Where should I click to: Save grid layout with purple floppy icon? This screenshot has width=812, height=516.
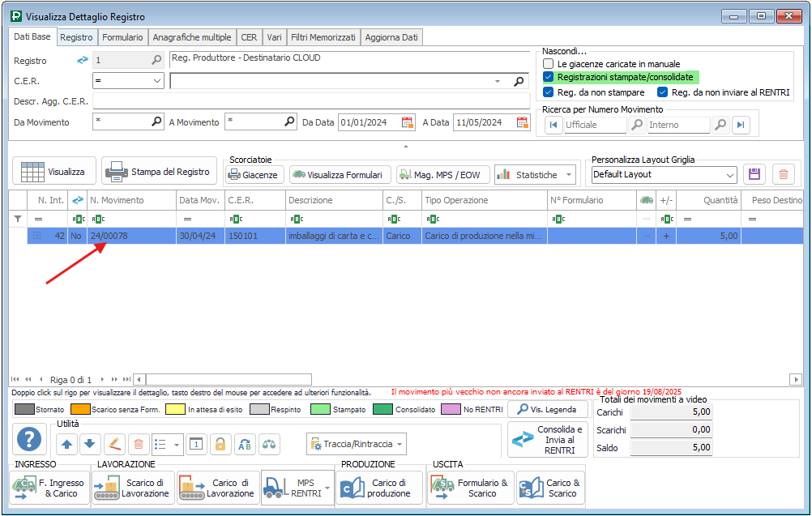point(754,174)
